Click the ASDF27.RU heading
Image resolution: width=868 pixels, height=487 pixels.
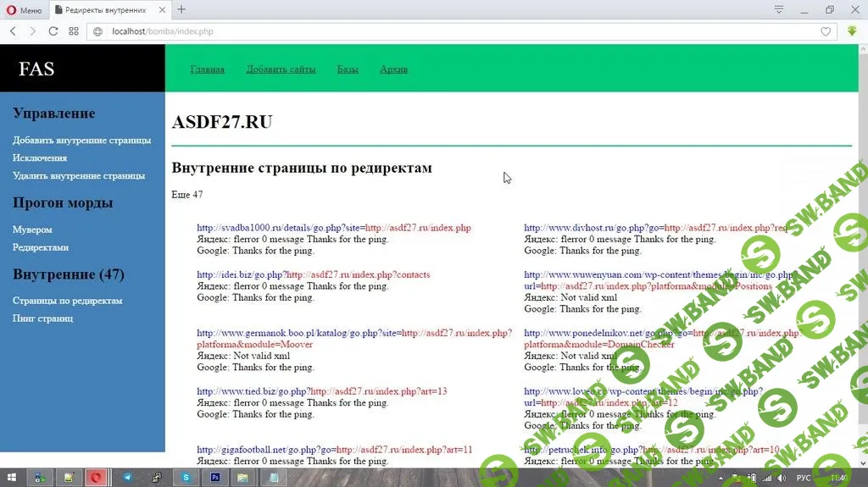pyautogui.click(x=222, y=122)
